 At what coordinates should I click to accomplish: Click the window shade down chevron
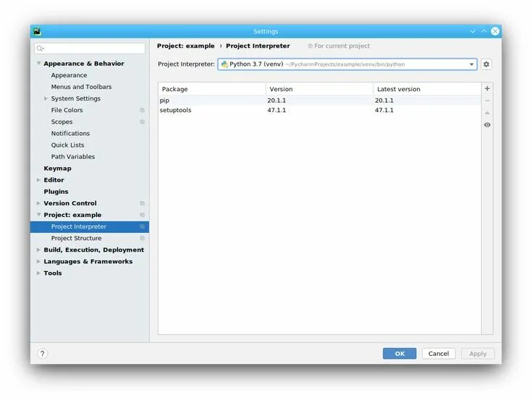click(x=473, y=31)
